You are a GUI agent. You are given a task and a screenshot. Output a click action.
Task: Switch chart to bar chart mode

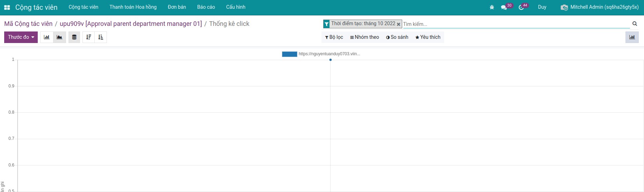(46, 37)
